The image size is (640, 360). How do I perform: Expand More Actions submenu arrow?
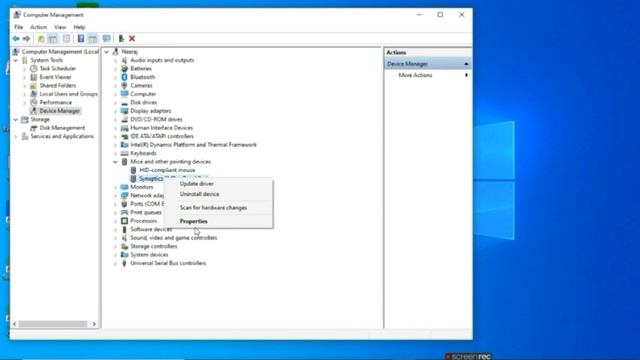coord(466,75)
